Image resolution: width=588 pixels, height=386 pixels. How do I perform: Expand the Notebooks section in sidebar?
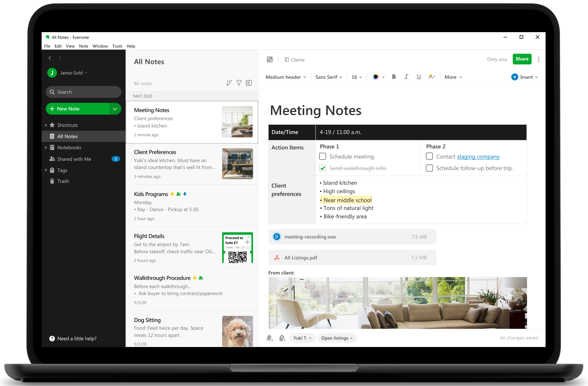[x=46, y=147]
